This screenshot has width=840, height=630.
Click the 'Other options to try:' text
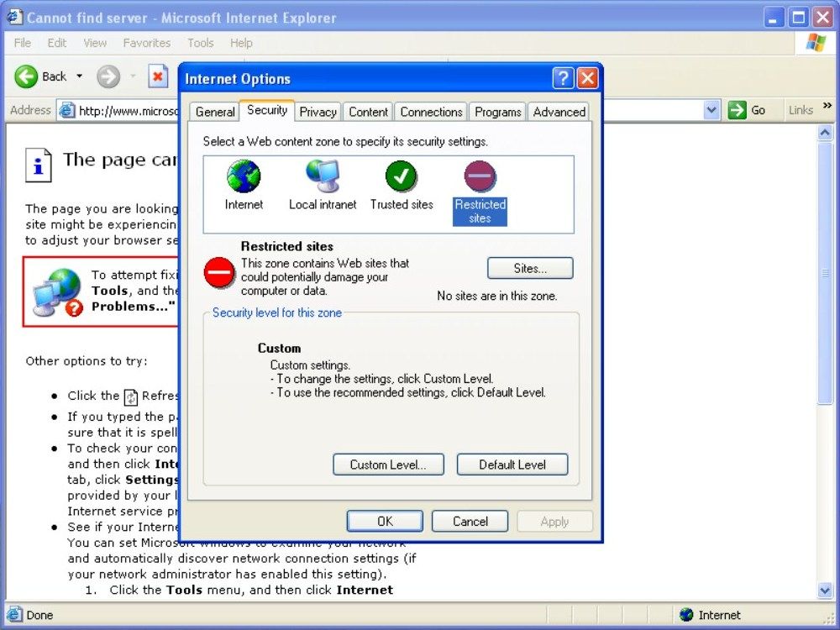(x=87, y=361)
